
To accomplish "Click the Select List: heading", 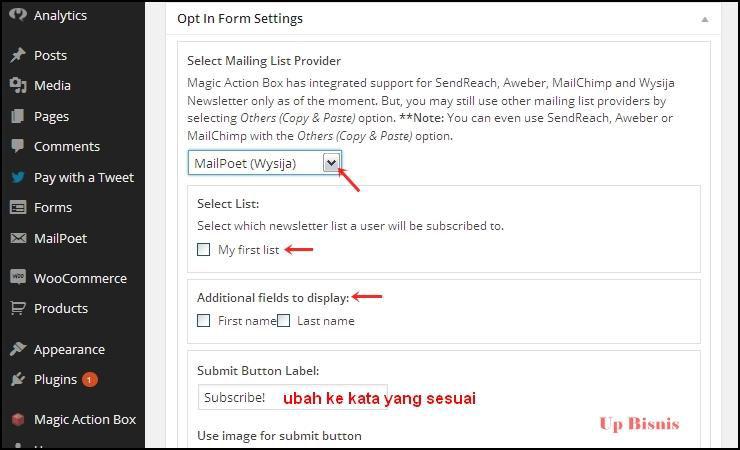I will coord(228,204).
